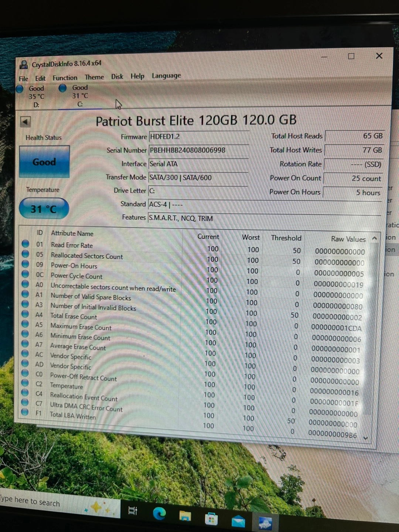Click status icon of Temperature attribute row
The height and width of the screenshot is (532, 399).
click(x=25, y=383)
